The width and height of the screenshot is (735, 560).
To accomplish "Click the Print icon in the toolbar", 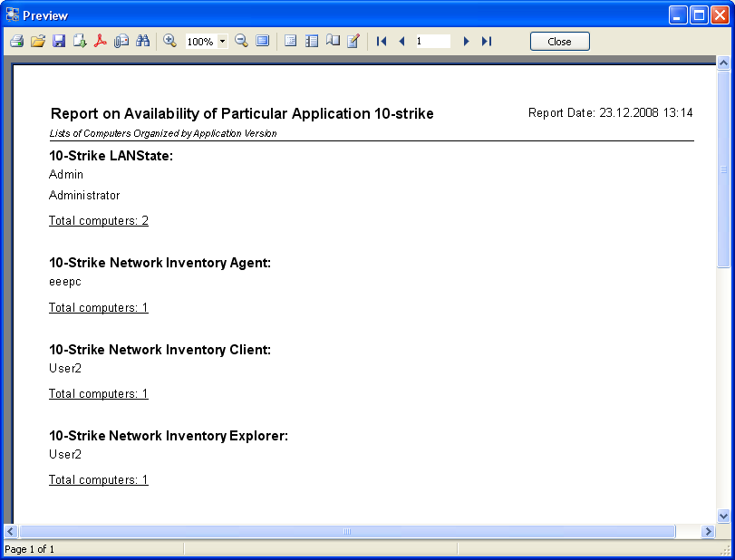I will coord(17,42).
